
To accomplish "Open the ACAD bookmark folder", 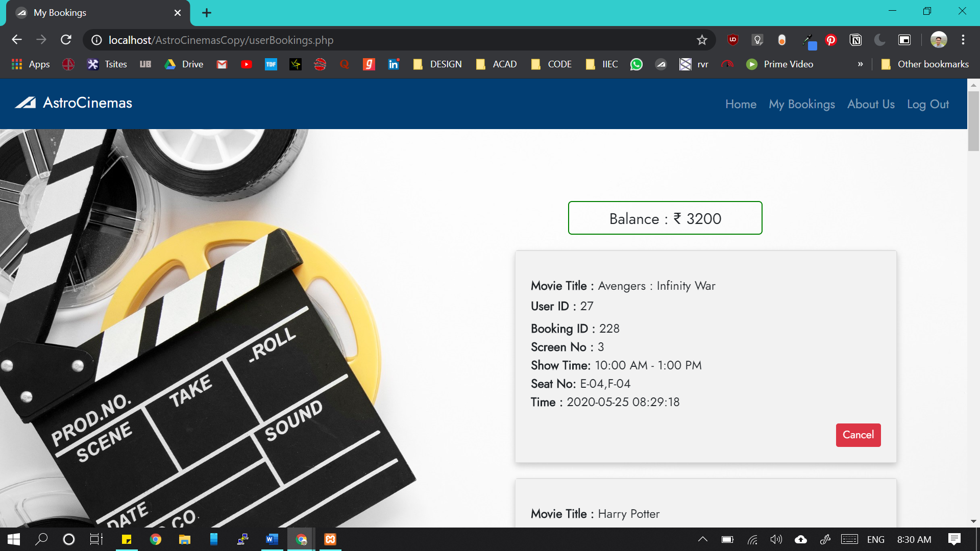I will click(x=497, y=64).
